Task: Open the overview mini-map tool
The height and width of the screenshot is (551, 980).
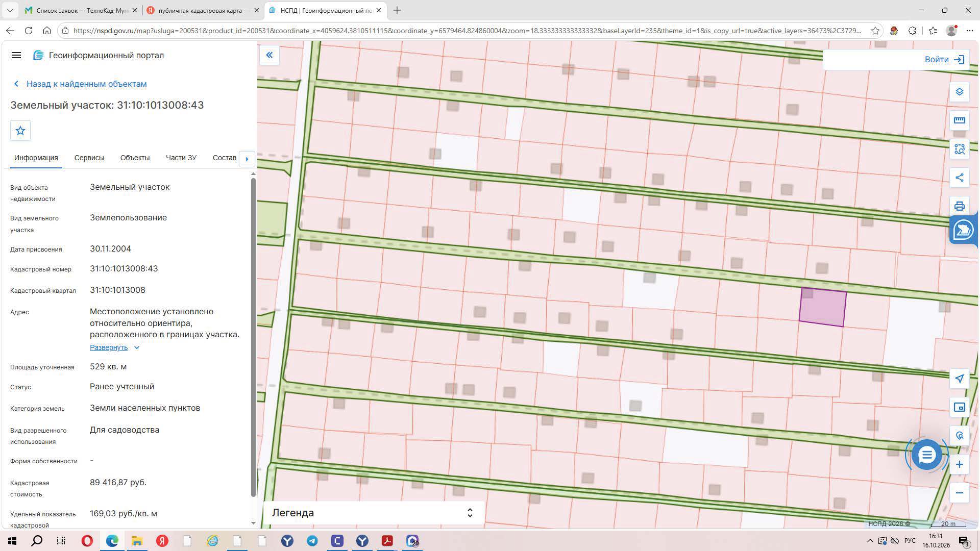Action: coord(960,407)
